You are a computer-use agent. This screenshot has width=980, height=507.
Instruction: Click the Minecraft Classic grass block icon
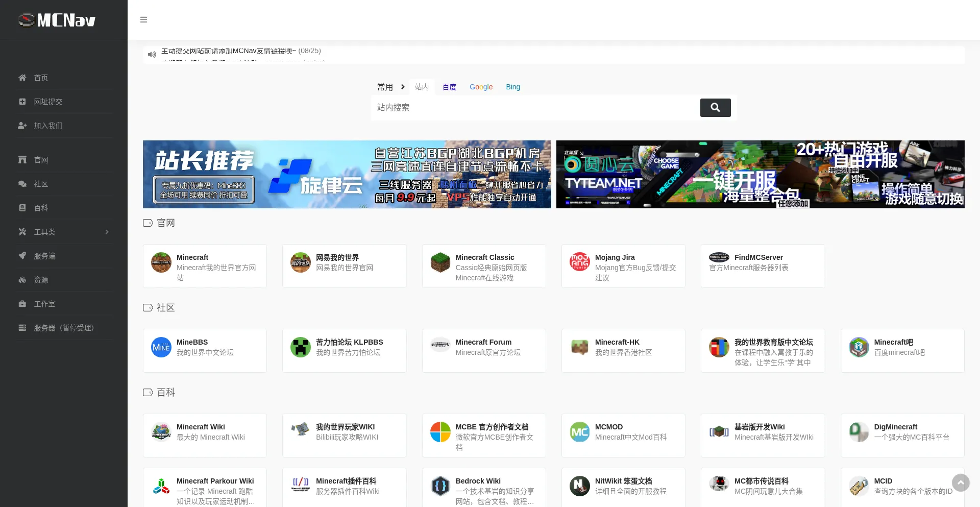[x=440, y=262]
